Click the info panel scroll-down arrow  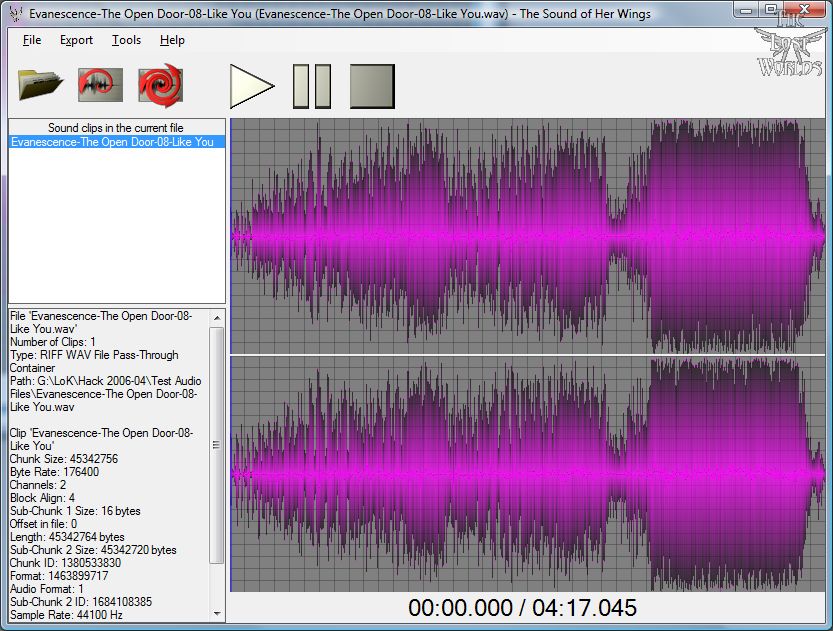pos(217,613)
